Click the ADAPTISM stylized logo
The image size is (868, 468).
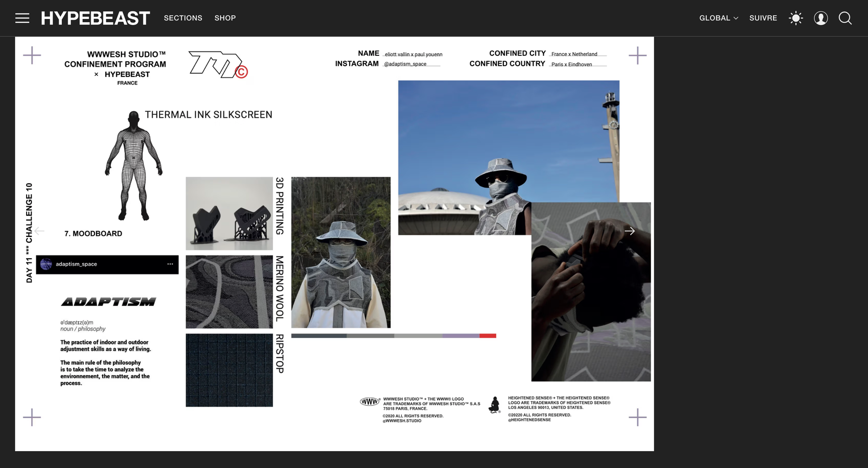click(x=109, y=302)
